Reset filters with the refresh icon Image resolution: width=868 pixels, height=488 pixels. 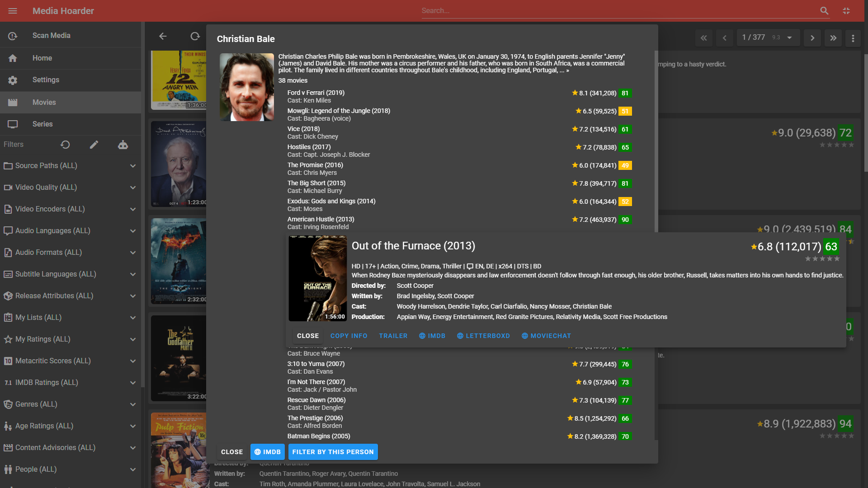(x=65, y=145)
